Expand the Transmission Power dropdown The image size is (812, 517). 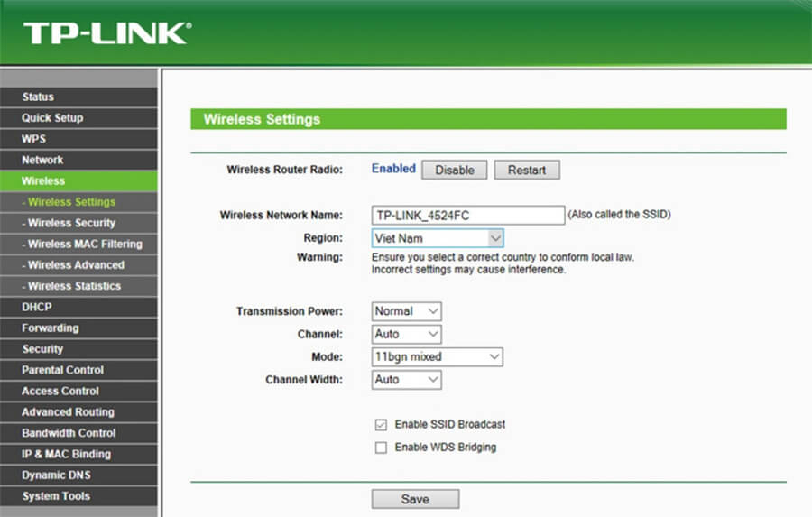[407, 311]
